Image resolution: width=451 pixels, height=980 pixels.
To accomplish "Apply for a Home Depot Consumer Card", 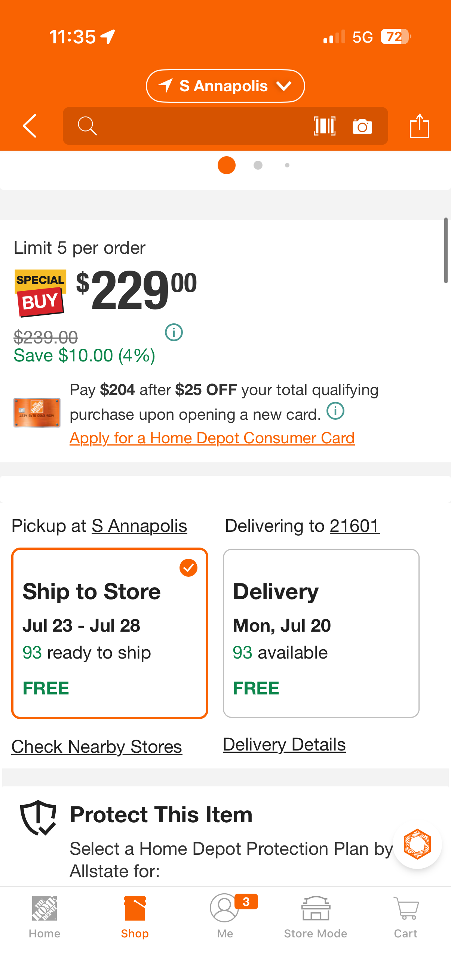I will click(x=212, y=438).
